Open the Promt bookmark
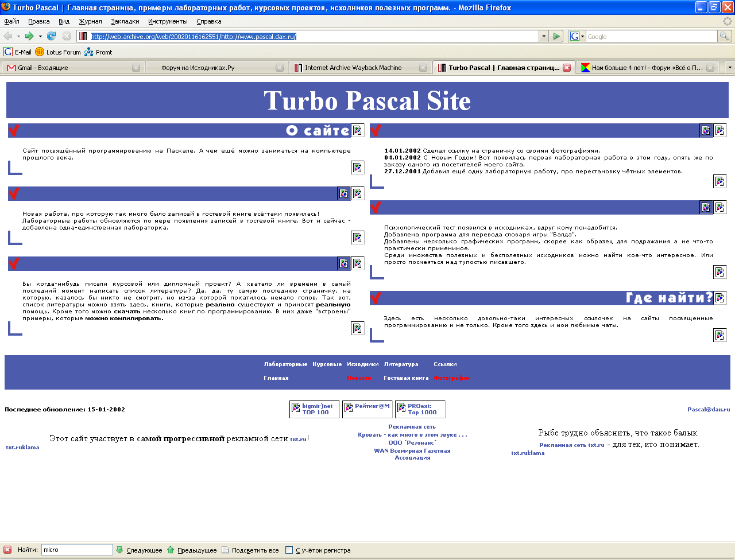Screen dimensions: 735x560 (98, 52)
